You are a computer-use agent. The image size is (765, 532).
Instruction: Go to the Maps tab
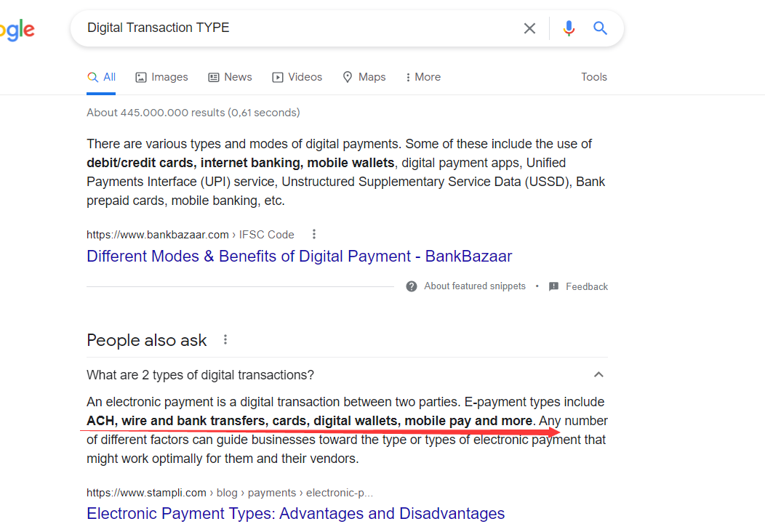[x=364, y=77]
